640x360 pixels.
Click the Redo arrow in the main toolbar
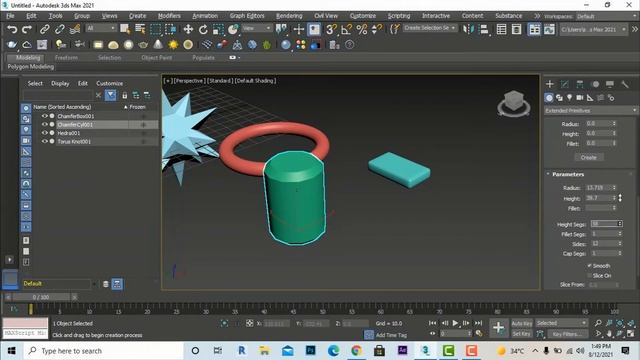pyautogui.click(x=27, y=29)
